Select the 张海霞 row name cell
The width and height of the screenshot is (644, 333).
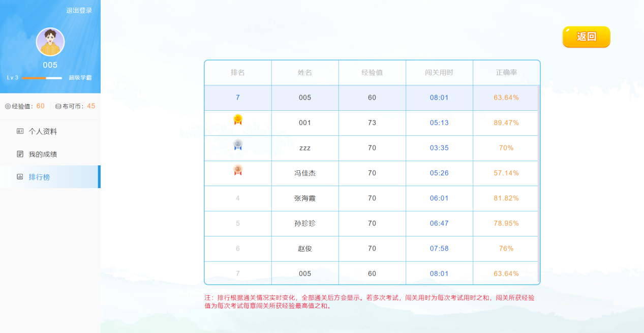tap(305, 198)
